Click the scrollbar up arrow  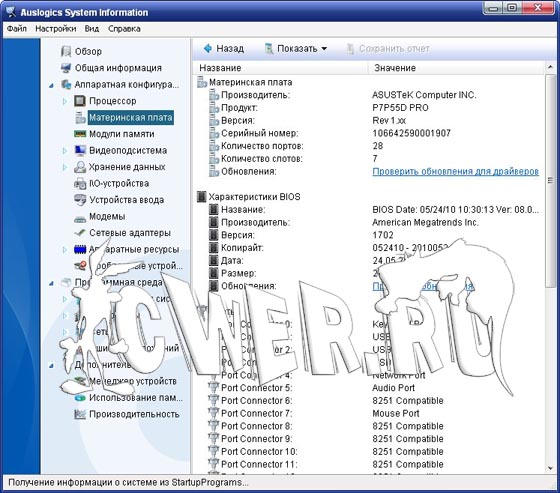click(550, 68)
